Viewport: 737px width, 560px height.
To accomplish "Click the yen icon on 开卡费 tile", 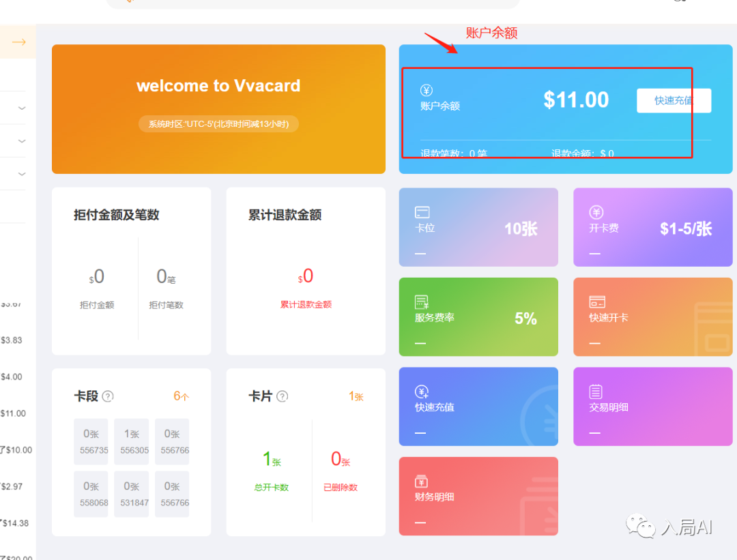I will coord(596,212).
